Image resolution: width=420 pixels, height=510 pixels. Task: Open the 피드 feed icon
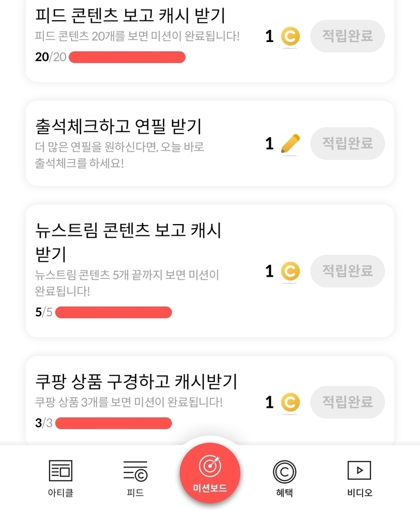click(x=135, y=471)
